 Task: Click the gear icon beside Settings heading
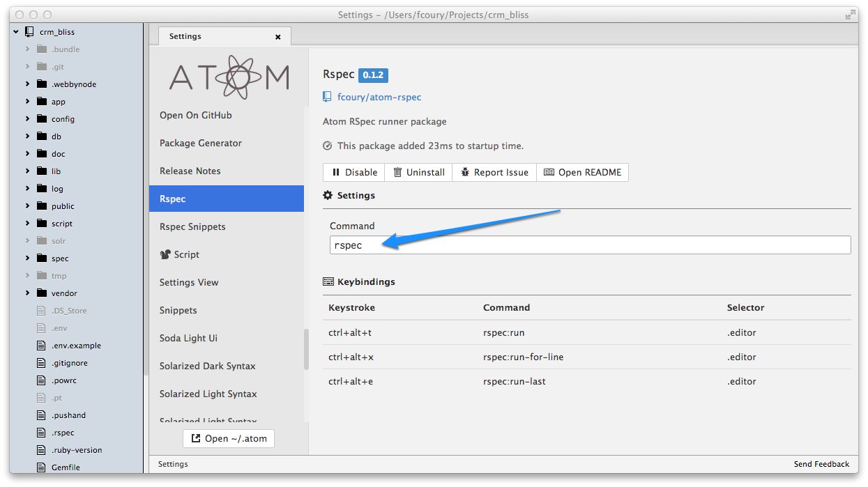pyautogui.click(x=328, y=195)
